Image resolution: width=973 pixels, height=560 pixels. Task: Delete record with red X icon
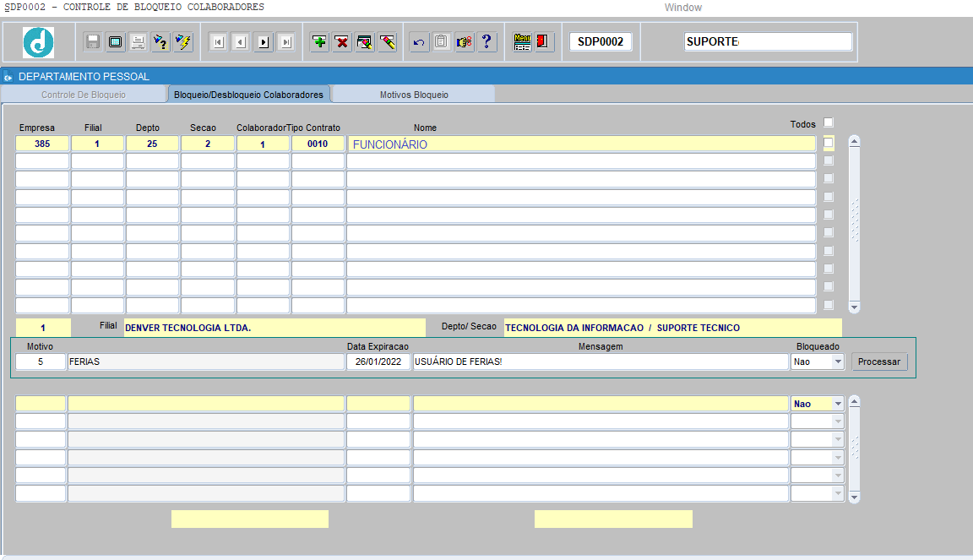point(342,41)
